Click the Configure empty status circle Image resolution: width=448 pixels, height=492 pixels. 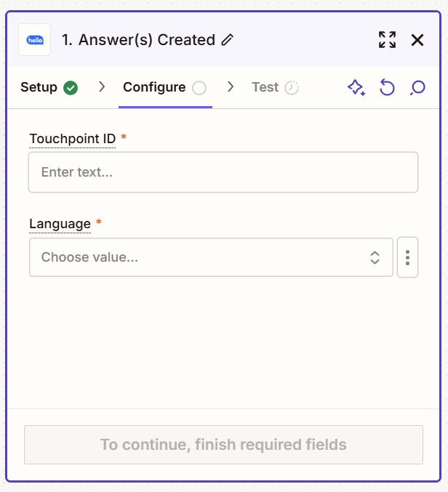[199, 88]
